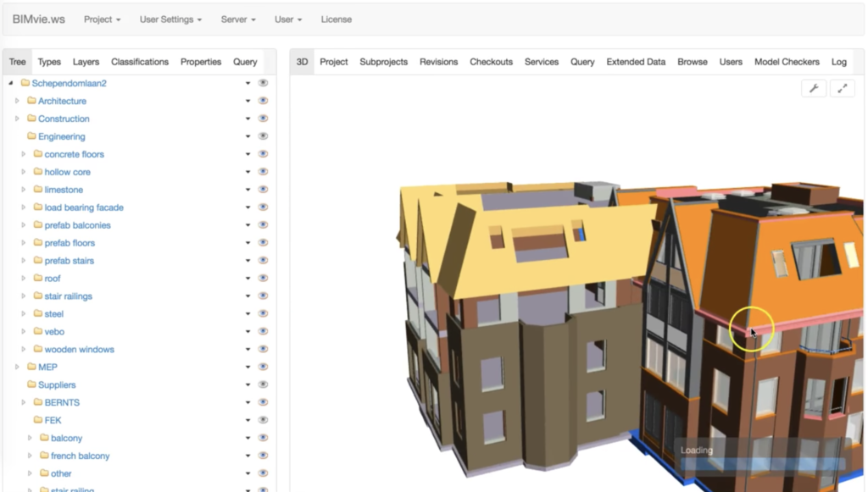Click the License menu item

[x=337, y=19]
